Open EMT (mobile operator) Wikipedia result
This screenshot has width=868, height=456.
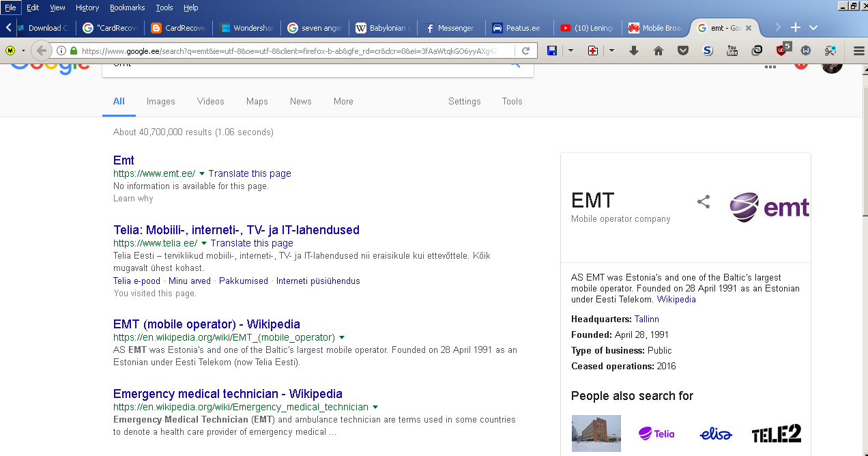click(207, 324)
